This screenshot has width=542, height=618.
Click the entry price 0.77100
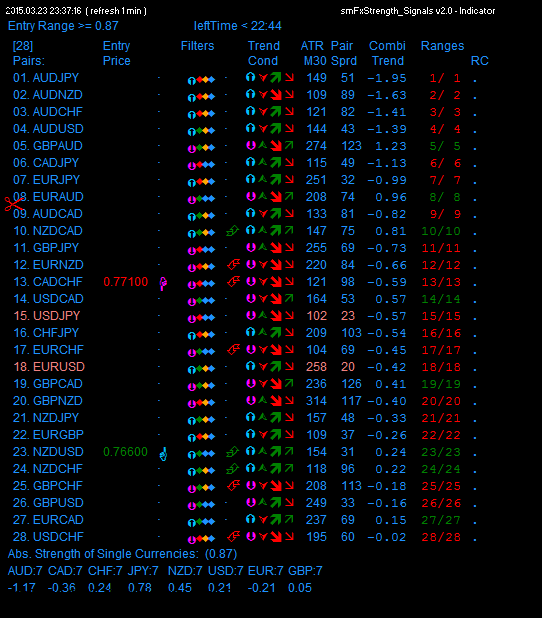[126, 282]
